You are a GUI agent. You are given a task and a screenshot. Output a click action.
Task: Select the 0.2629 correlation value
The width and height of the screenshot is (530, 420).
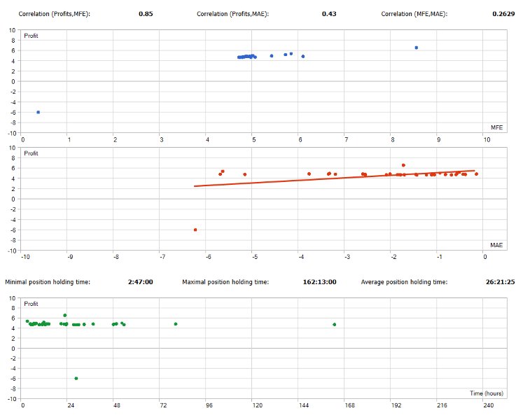[503, 14]
